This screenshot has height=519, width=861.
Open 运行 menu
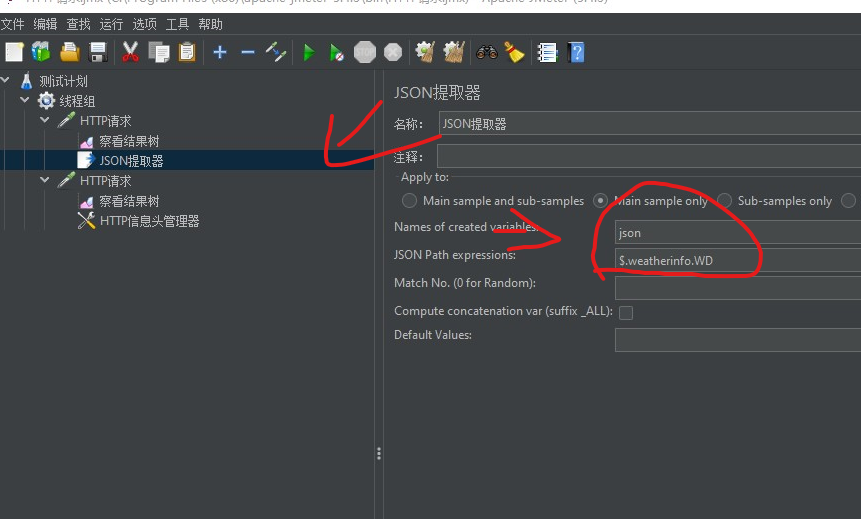tap(111, 24)
